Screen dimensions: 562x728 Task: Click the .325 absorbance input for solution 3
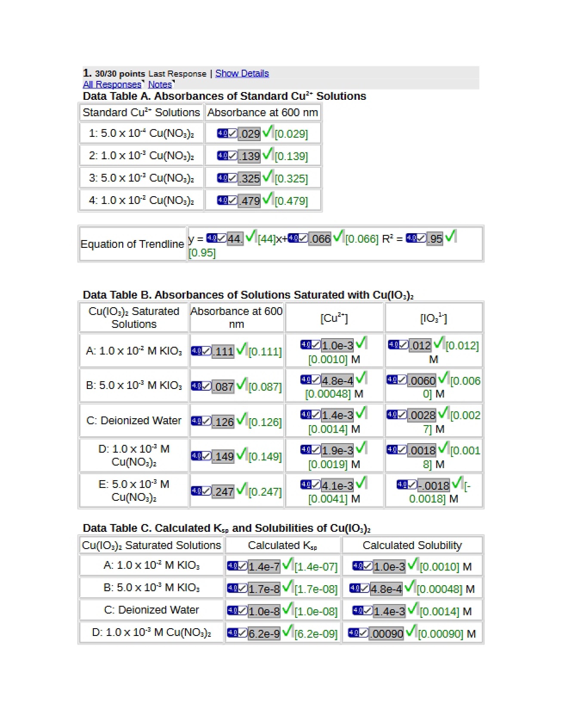249,178
